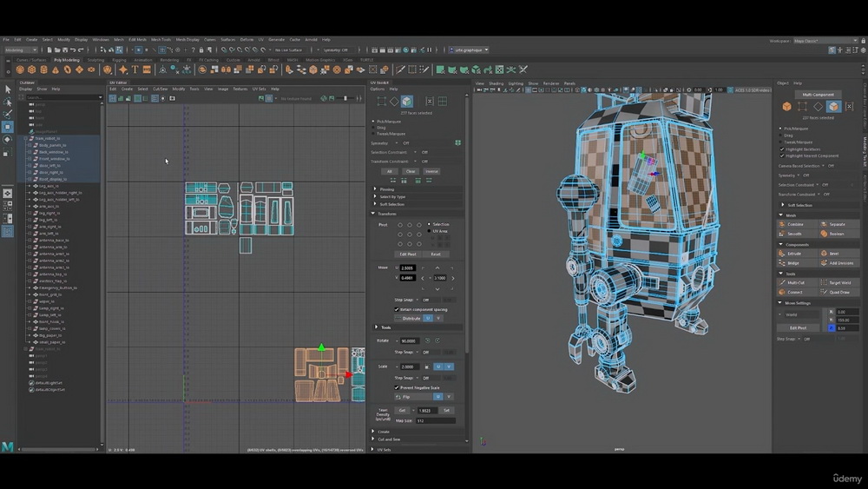Select the Lasso tool in toolbox
868x489 pixels.
pos(8,102)
